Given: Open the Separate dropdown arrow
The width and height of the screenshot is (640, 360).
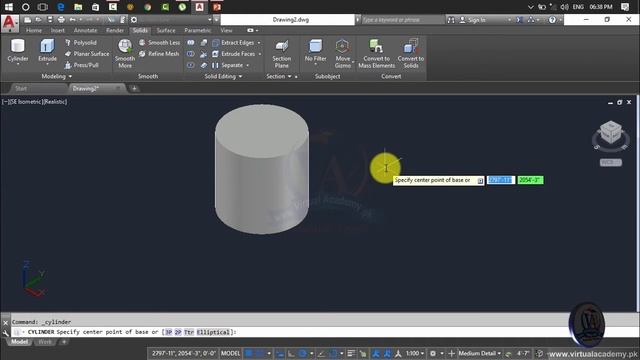Looking at the screenshot, I should 247,65.
